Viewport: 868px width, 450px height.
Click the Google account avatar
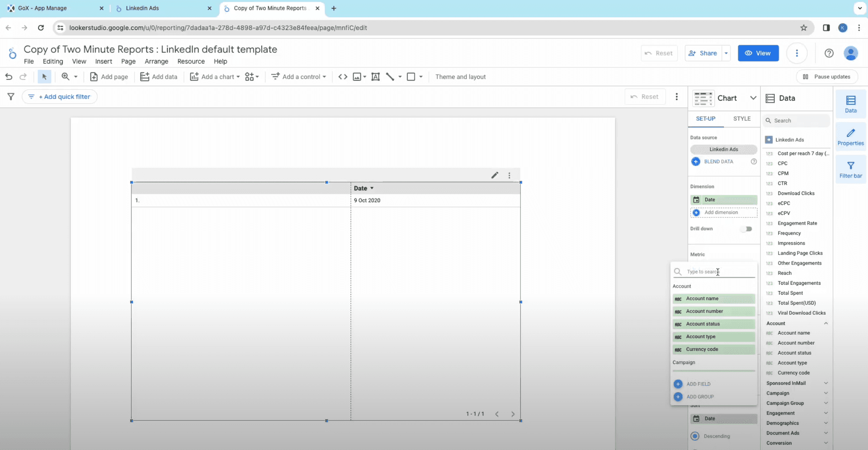851,53
